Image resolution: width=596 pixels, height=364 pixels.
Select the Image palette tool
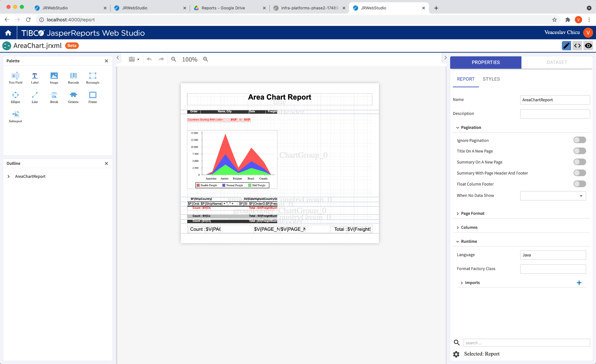click(54, 78)
